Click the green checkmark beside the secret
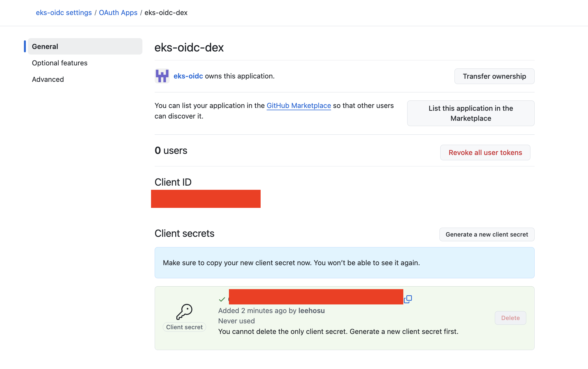 (222, 299)
